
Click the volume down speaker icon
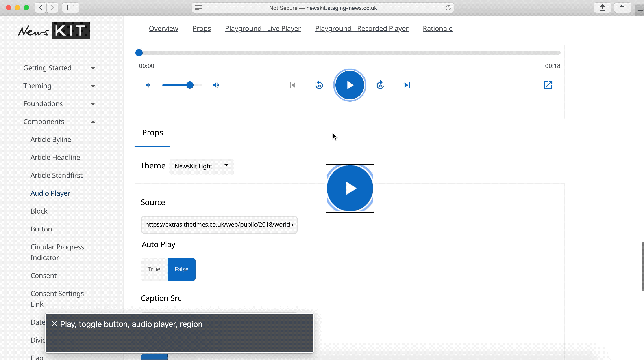pyautogui.click(x=148, y=85)
